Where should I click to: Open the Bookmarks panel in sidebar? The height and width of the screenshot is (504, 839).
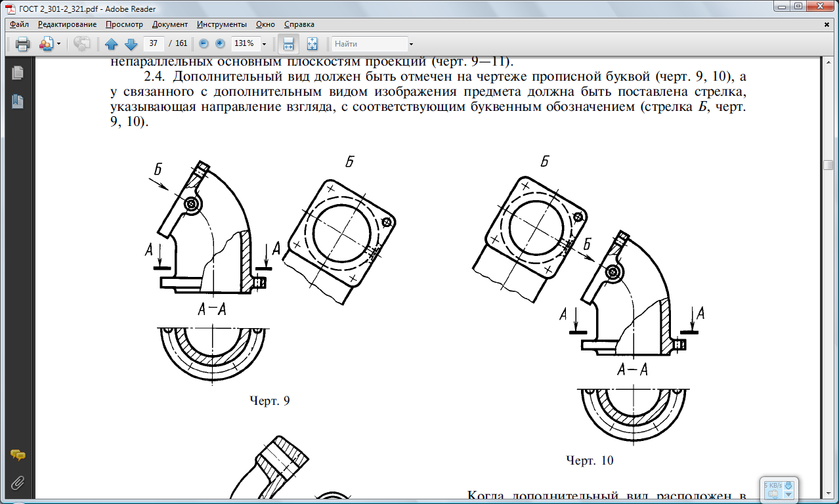(x=17, y=102)
